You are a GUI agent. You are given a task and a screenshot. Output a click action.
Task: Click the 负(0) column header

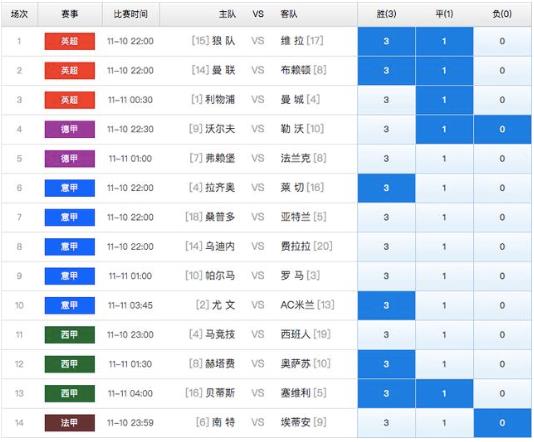(x=502, y=14)
